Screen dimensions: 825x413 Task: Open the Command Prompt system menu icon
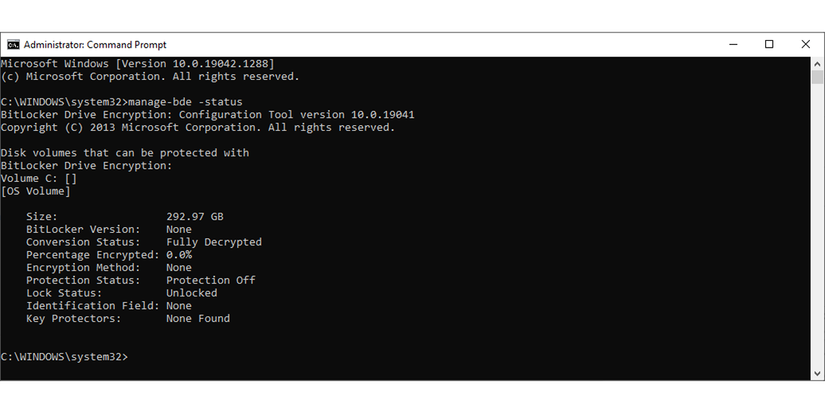click(x=13, y=44)
